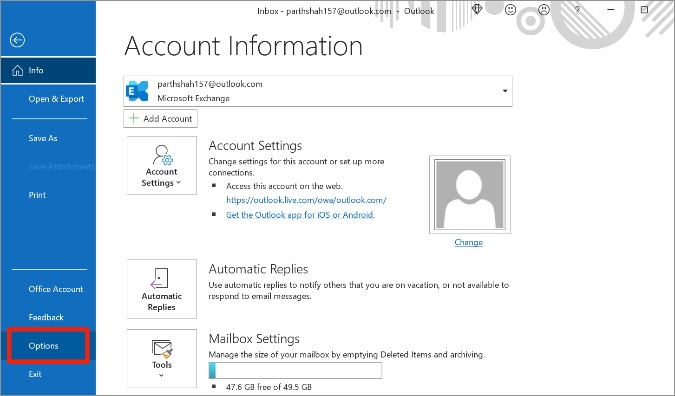Click the Automatic Replies heading text
Viewport: 675px width, 396px height.
pyautogui.click(x=258, y=269)
